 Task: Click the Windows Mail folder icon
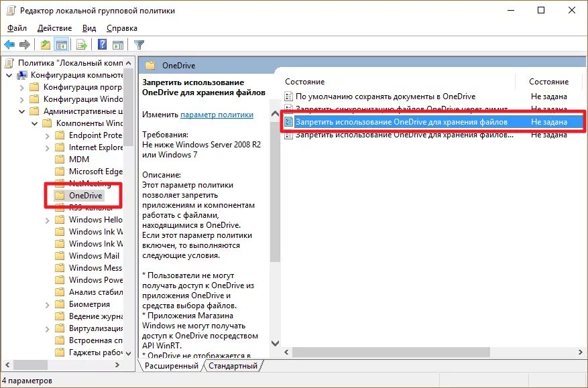pos(60,256)
